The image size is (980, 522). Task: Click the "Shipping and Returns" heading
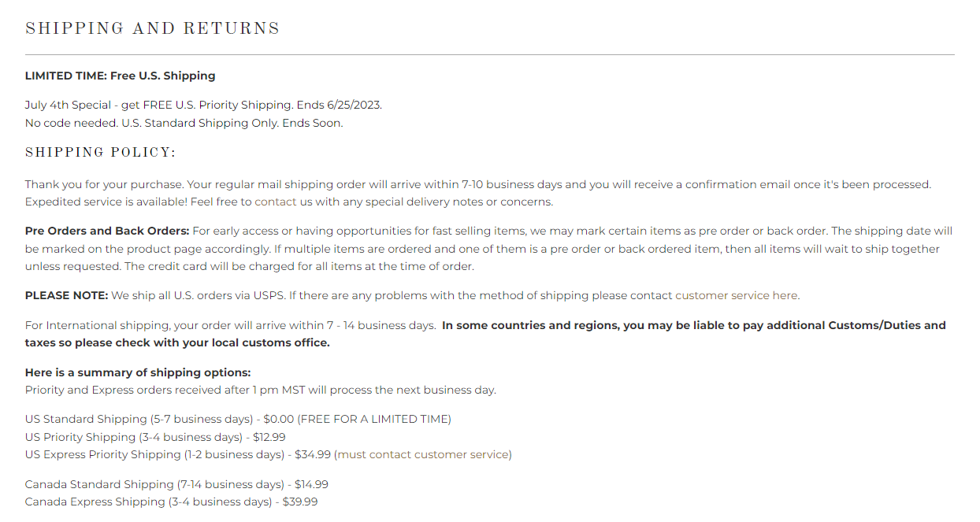[x=153, y=29]
